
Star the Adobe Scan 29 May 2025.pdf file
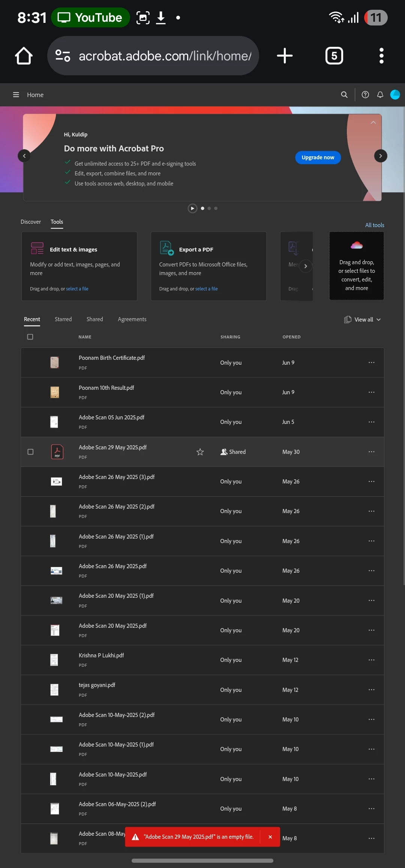coord(200,452)
